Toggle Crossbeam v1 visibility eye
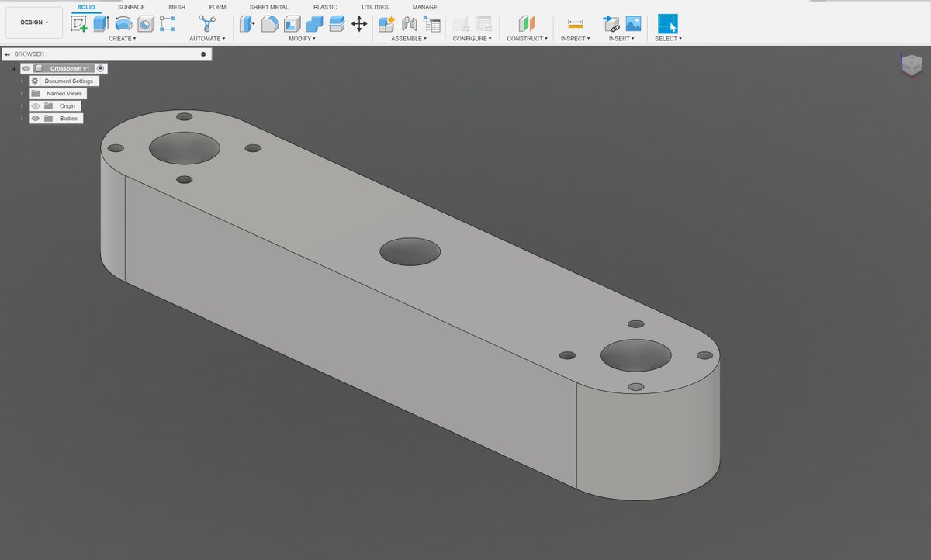The image size is (931, 560). [26, 68]
